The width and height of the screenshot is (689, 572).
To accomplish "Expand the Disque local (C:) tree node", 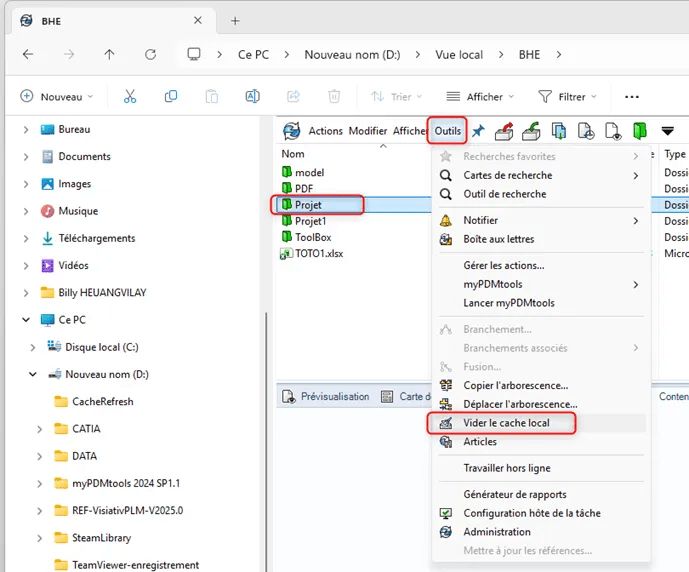I will pos(33,347).
